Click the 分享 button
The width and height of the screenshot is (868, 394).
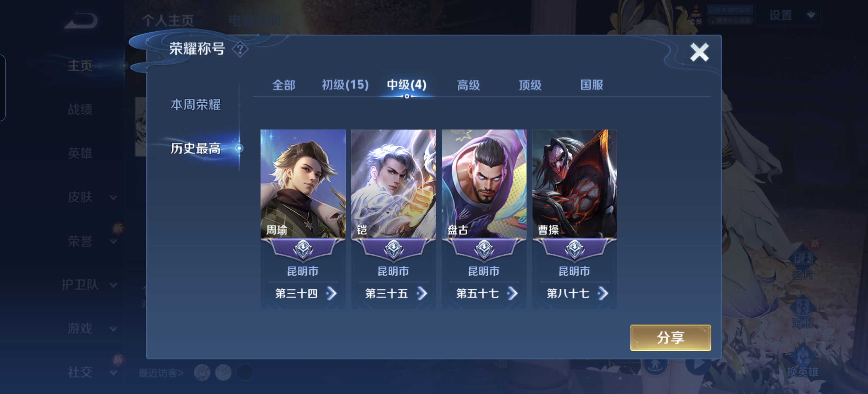671,338
